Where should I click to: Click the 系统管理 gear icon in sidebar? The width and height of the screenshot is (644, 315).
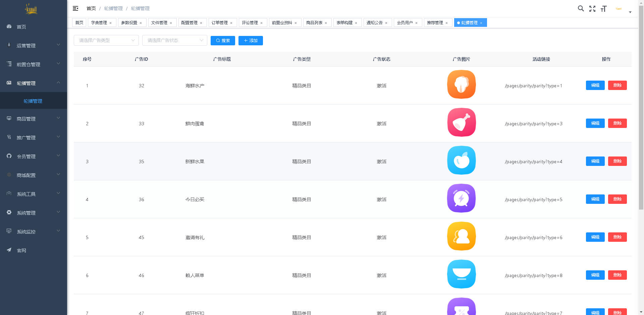point(9,212)
